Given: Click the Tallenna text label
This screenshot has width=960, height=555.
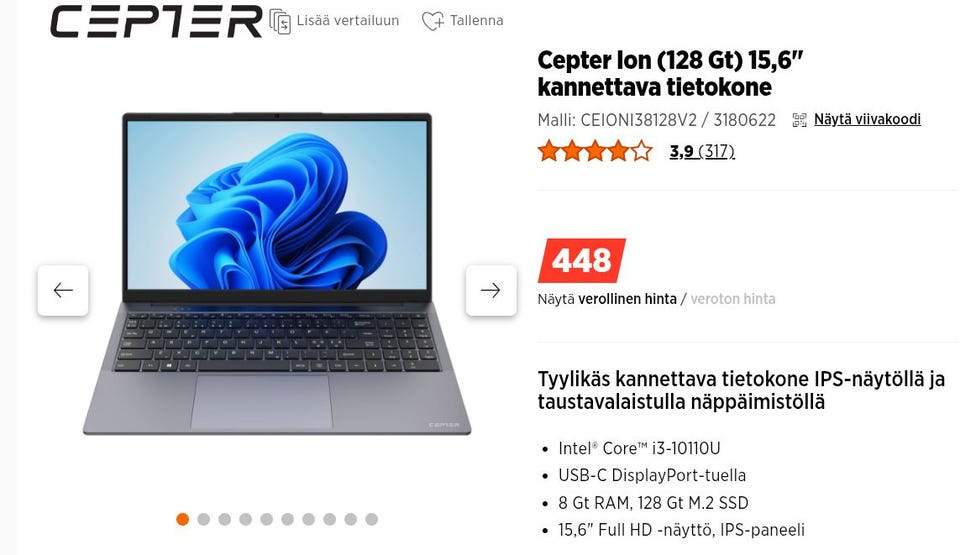Looking at the screenshot, I should tap(476, 21).
